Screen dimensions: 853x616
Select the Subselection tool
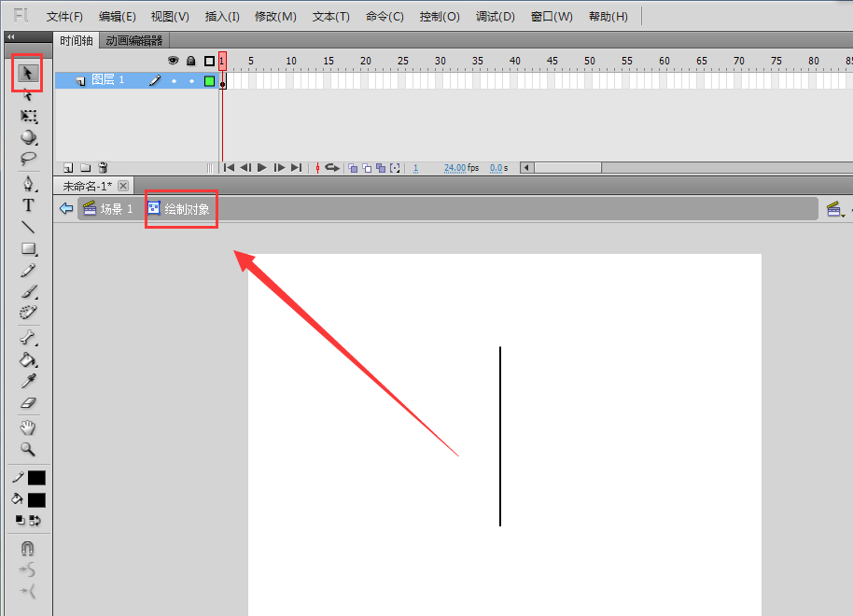click(27, 96)
